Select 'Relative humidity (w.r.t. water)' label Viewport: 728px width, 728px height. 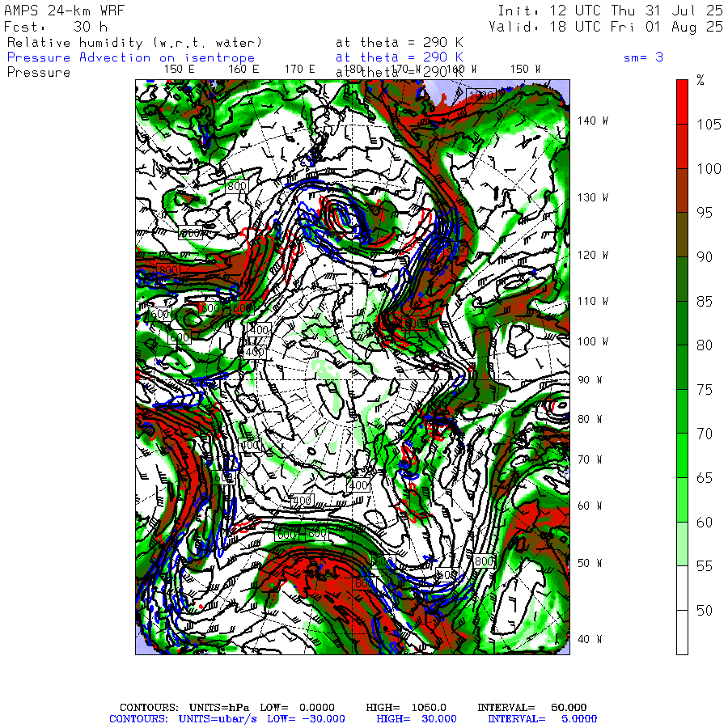tap(134, 43)
